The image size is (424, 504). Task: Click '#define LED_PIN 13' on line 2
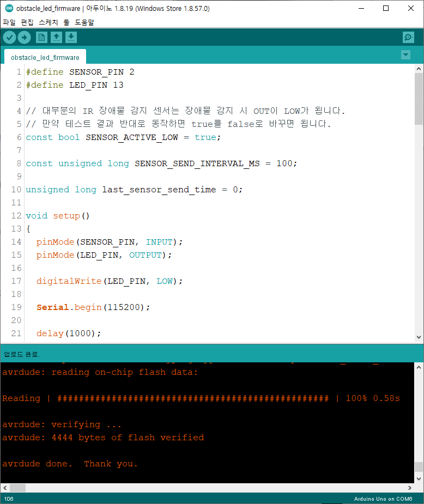[x=75, y=85]
